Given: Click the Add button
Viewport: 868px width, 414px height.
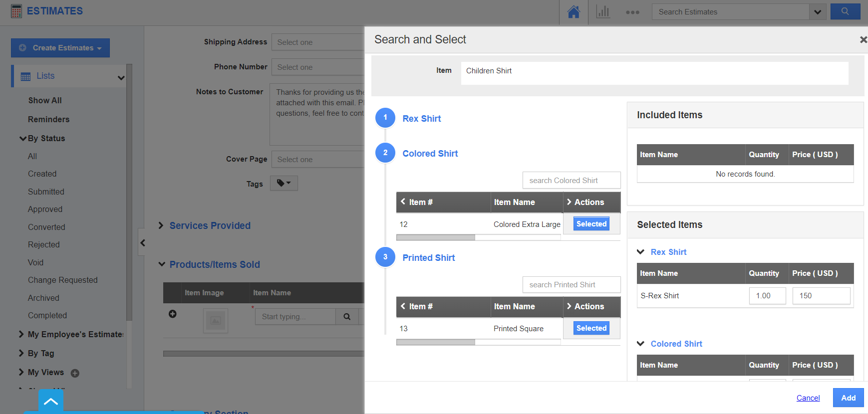Looking at the screenshot, I should [848, 398].
